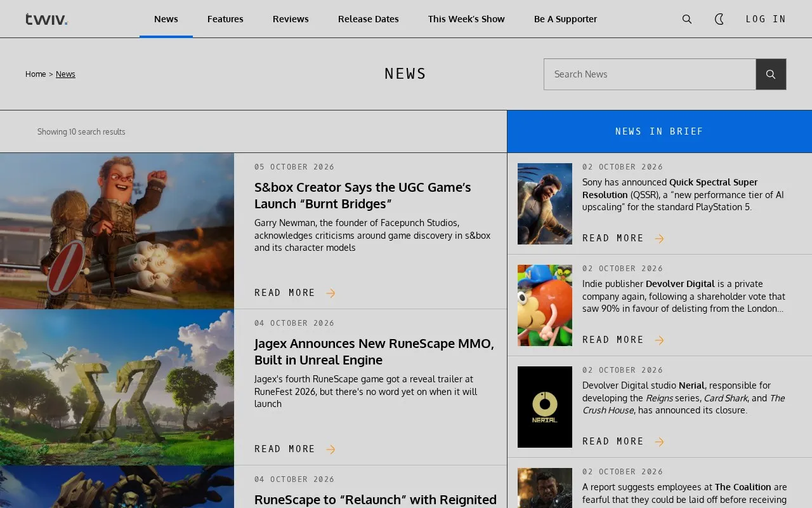Open the Devolver cartoon character thumbnail
The image size is (812, 508).
pos(545,305)
